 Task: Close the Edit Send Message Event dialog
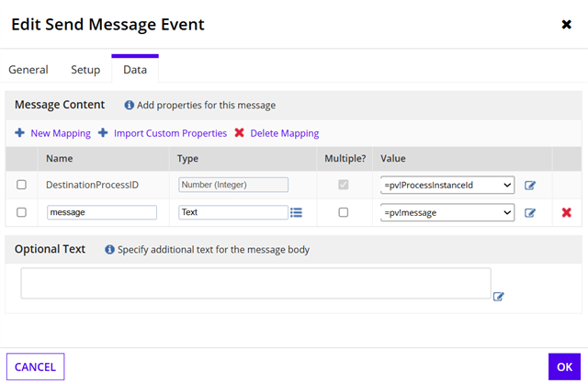pos(566,25)
